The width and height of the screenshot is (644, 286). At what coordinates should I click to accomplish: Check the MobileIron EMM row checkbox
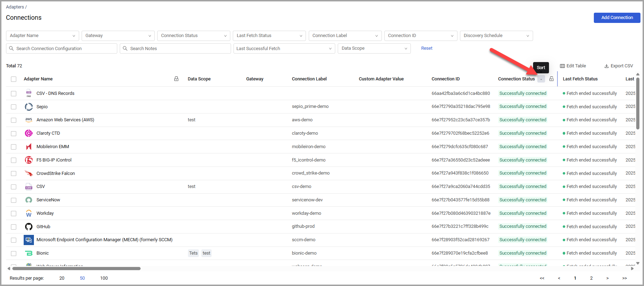coord(13,147)
